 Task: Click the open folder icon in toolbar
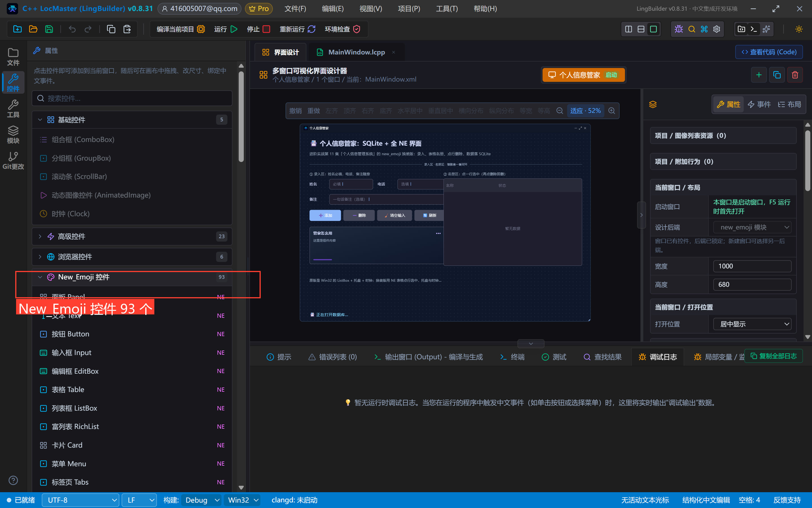tap(33, 29)
